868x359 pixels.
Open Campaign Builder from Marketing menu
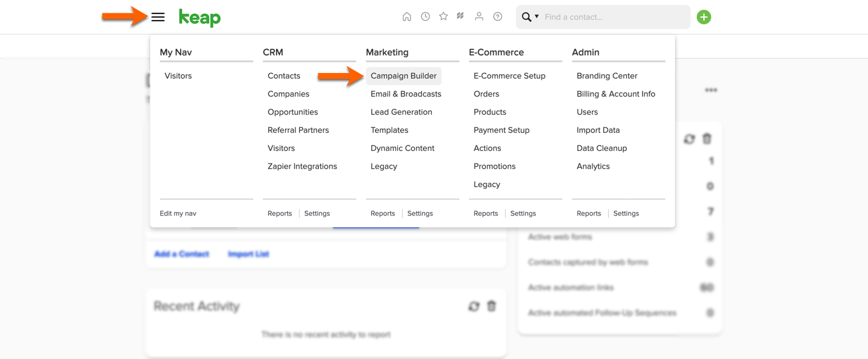[x=403, y=76]
